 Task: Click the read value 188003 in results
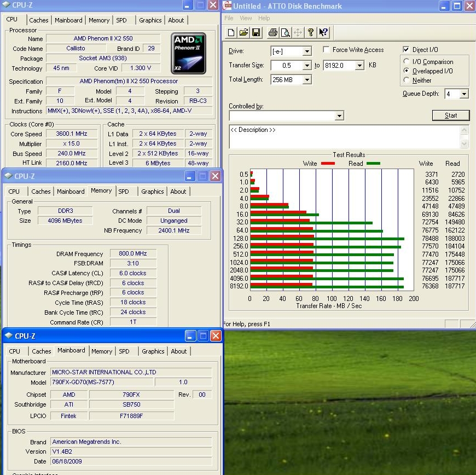tap(455, 239)
